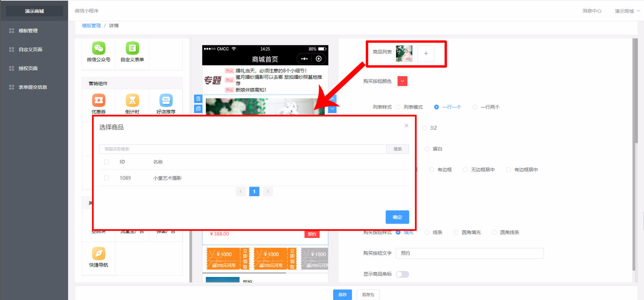The height and width of the screenshot is (300, 644).
Task: Go to 模板管理 breadcrumb link
Action: click(91, 25)
